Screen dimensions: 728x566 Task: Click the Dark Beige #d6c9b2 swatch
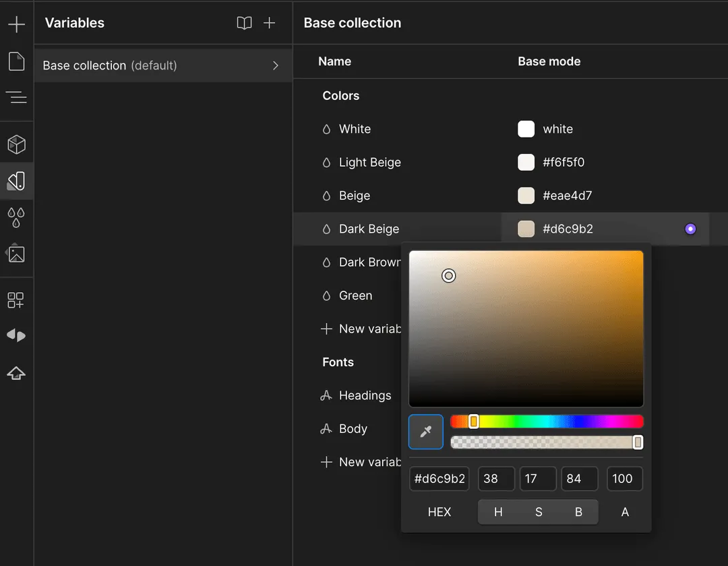pyautogui.click(x=526, y=229)
